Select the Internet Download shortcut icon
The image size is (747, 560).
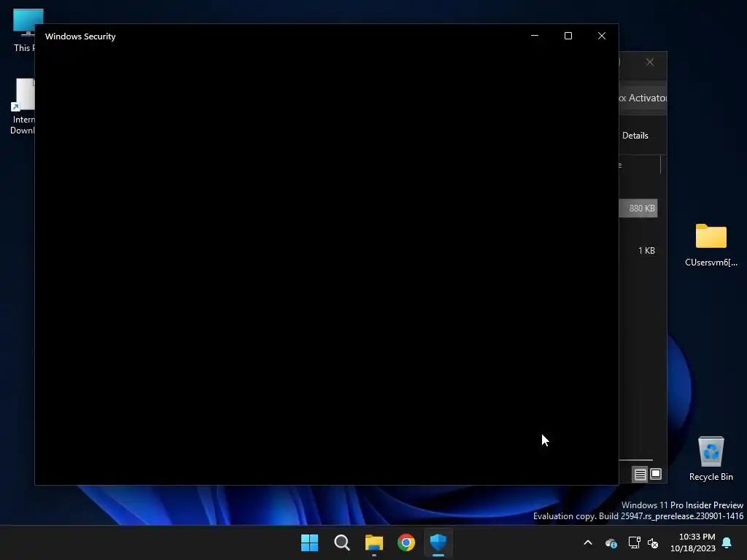tap(23, 106)
